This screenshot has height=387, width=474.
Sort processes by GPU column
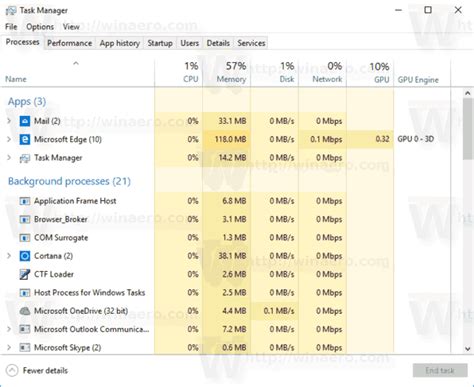(370, 73)
